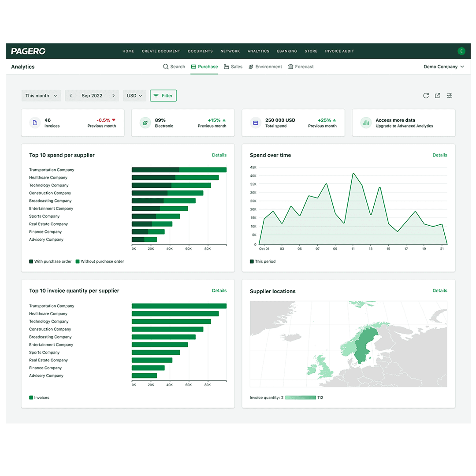Click Construction Company in spend list
This screenshot has width=476, height=476.
pyautogui.click(x=50, y=193)
